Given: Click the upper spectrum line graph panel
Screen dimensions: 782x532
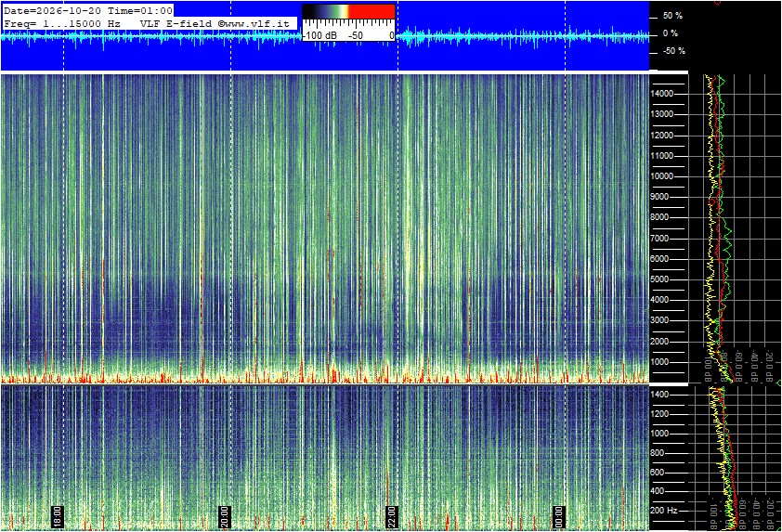Looking at the screenshot, I should tap(736, 228).
